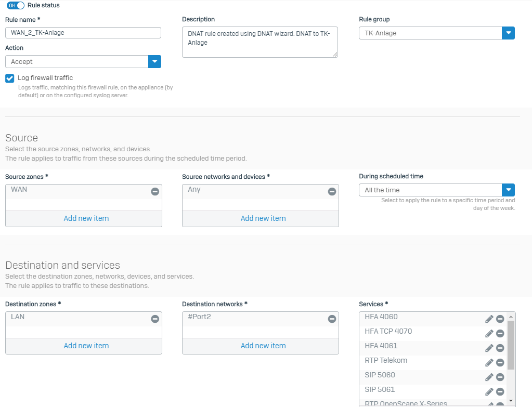Uncheck the Log firewall traffic checkbox
This screenshot has width=532, height=407.
[9, 78]
